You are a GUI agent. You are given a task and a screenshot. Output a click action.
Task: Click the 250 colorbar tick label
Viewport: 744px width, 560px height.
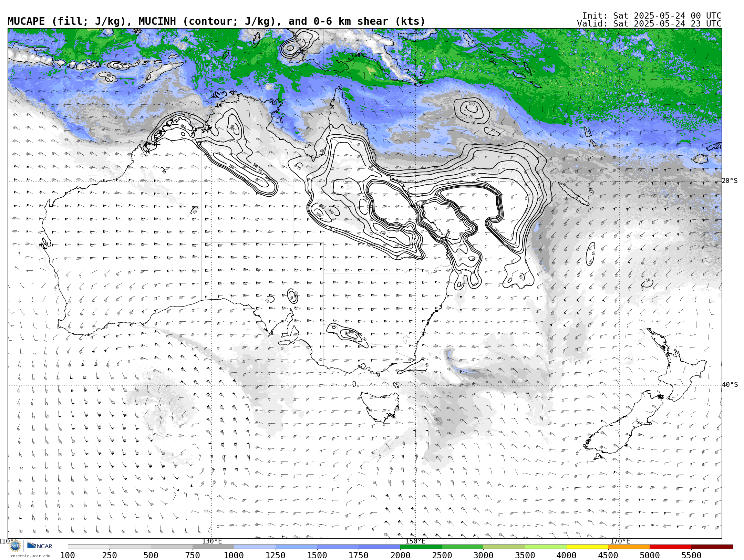coord(109,555)
